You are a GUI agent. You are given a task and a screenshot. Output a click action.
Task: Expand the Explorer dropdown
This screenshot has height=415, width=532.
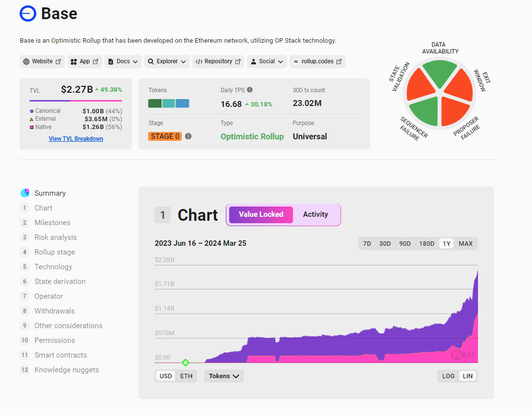click(183, 62)
